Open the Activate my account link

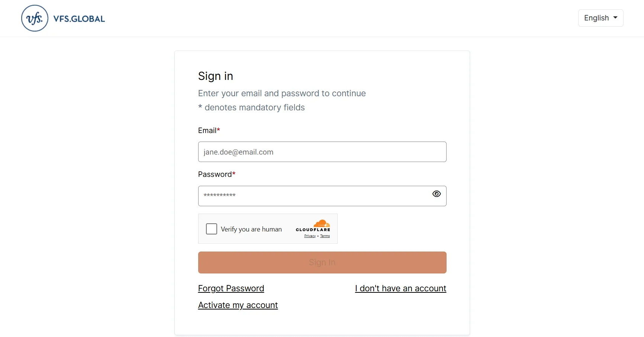pyautogui.click(x=238, y=305)
